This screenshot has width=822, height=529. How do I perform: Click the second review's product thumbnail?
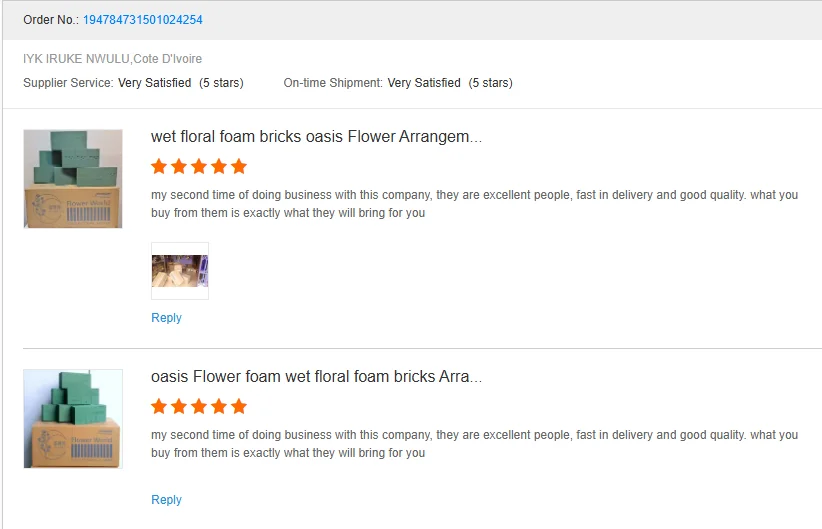73,418
